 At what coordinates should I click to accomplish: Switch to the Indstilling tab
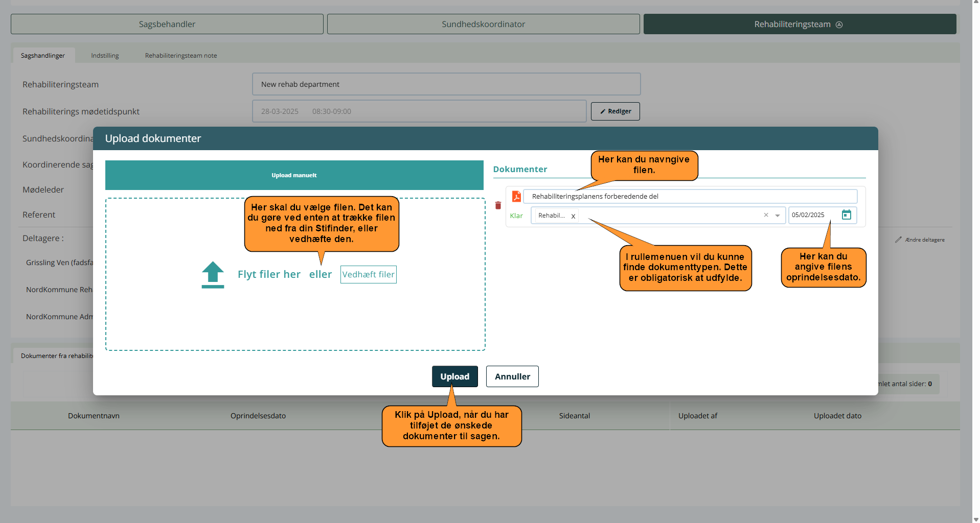coord(105,56)
